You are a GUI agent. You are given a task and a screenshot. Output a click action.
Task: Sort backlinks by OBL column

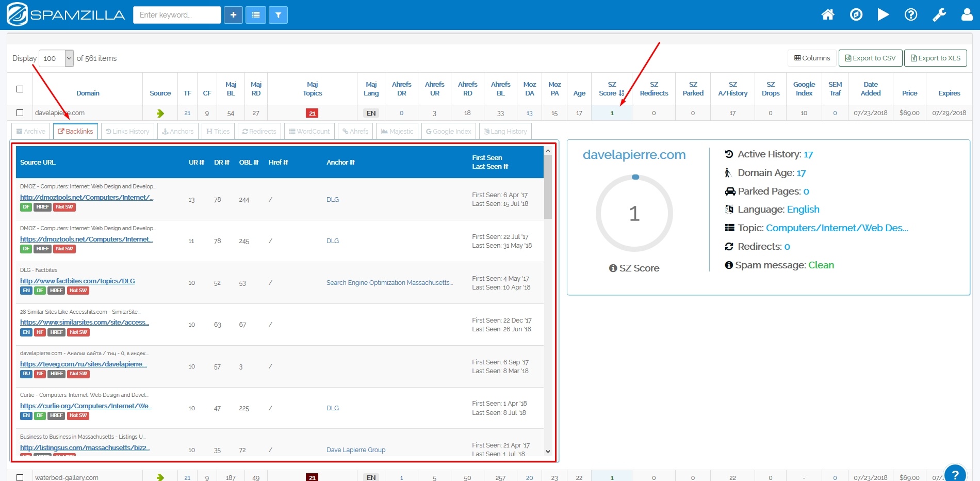pos(249,163)
